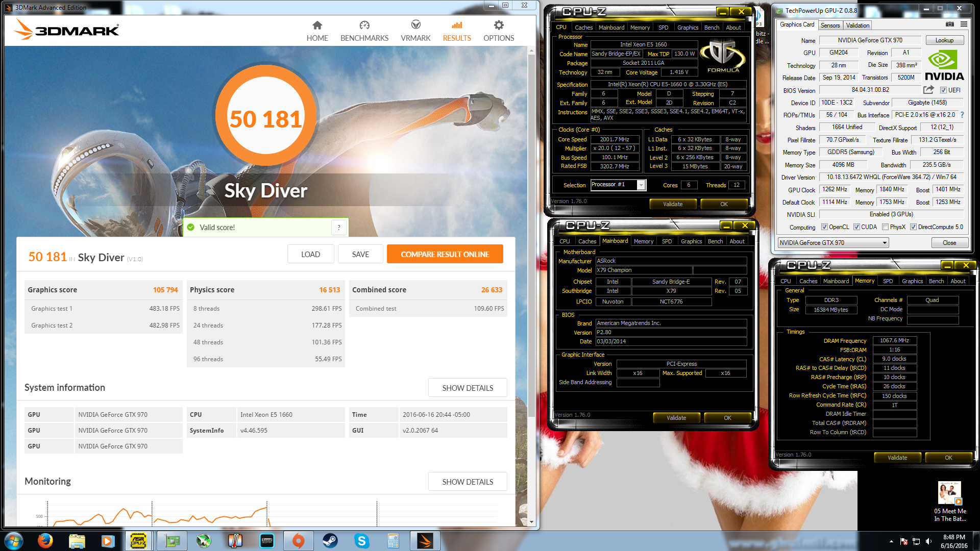Click the Bus Interface question mark in GPU-Z
The image size is (980, 551).
[962, 115]
